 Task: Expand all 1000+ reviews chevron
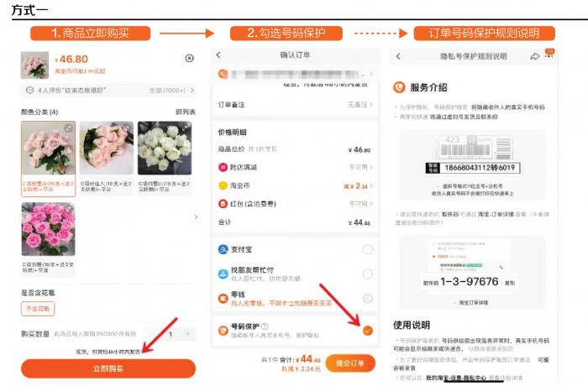point(192,91)
